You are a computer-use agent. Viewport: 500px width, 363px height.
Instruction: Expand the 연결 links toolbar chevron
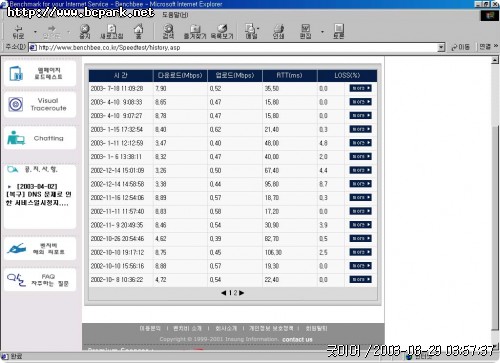496,46
